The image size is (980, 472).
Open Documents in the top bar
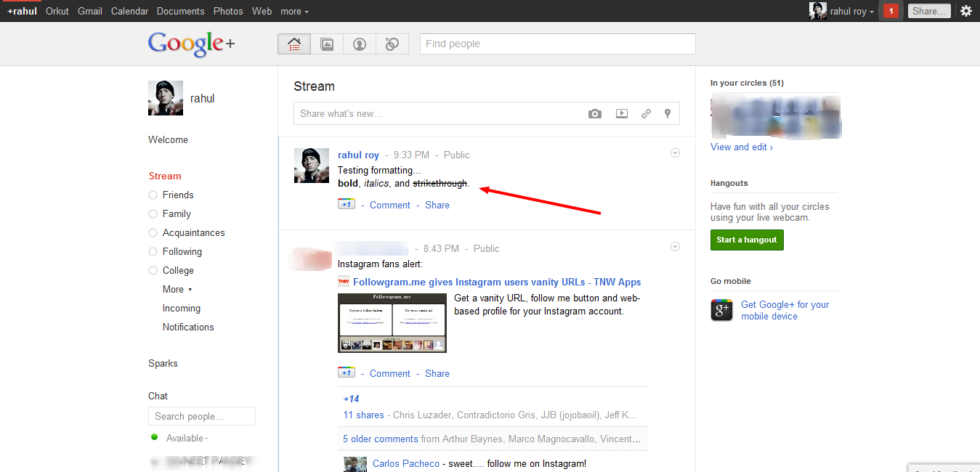click(180, 11)
